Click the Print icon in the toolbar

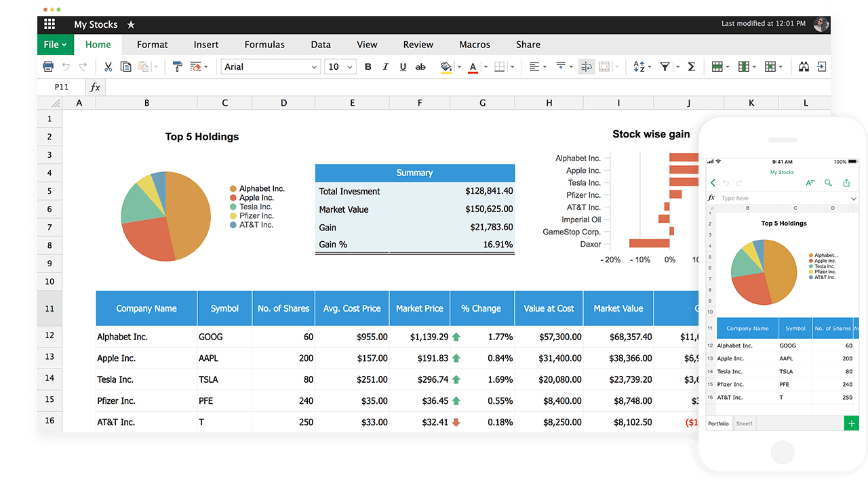pos(48,66)
